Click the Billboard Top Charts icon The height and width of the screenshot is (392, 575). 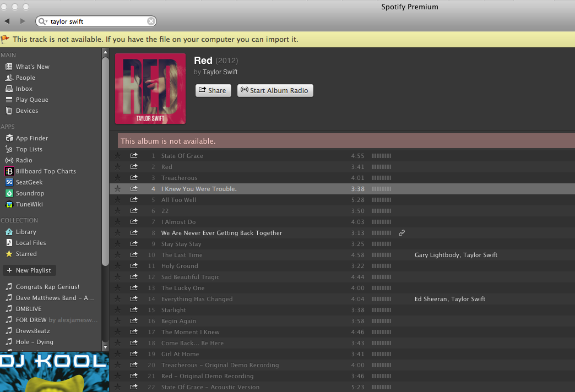coord(9,171)
